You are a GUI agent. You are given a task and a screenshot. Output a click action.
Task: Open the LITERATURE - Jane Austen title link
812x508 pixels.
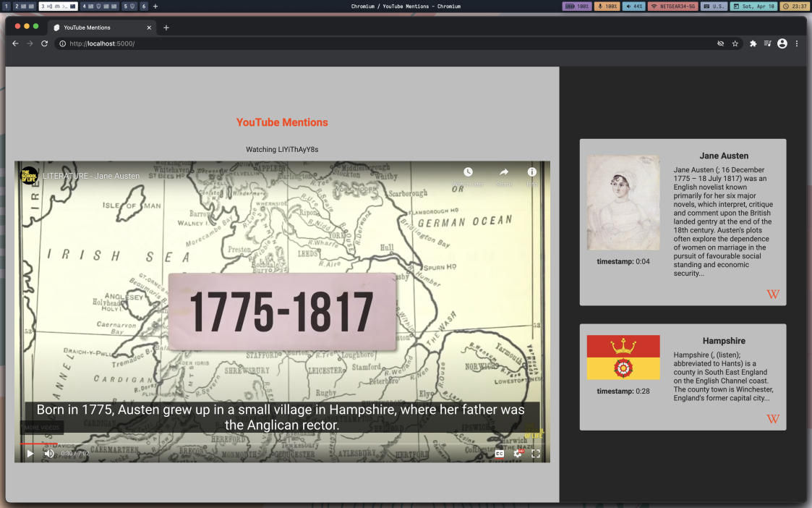(91, 177)
